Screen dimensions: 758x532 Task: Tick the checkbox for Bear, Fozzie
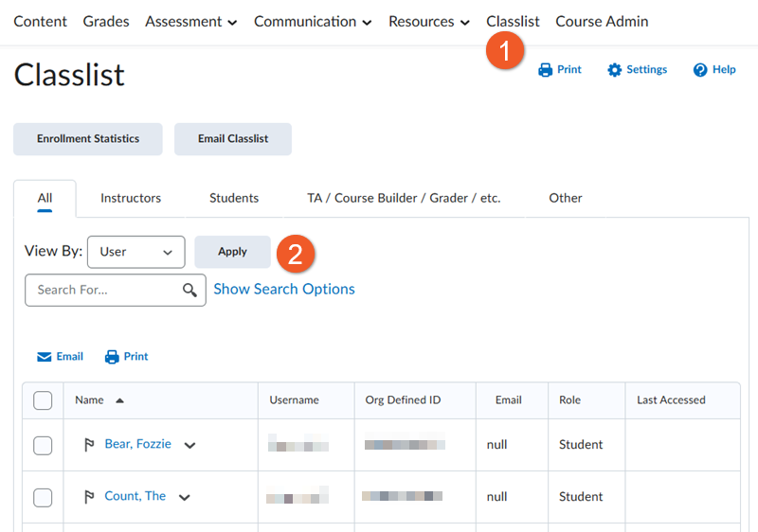[43, 445]
